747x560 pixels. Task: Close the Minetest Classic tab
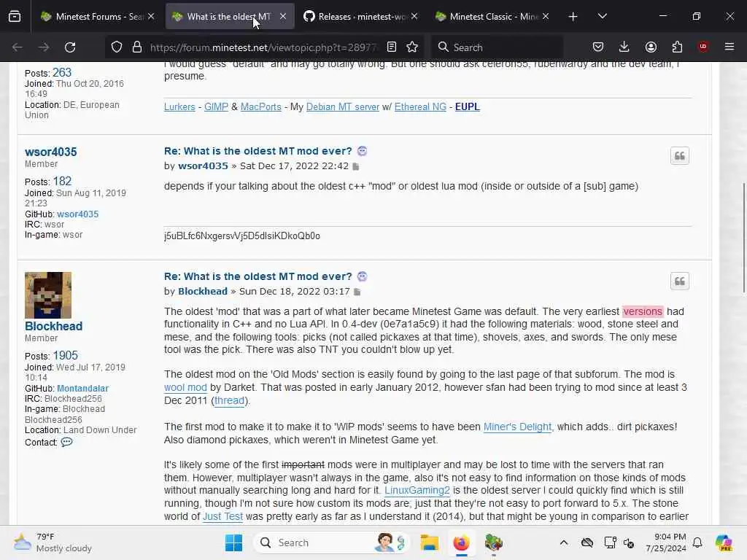[546, 16]
